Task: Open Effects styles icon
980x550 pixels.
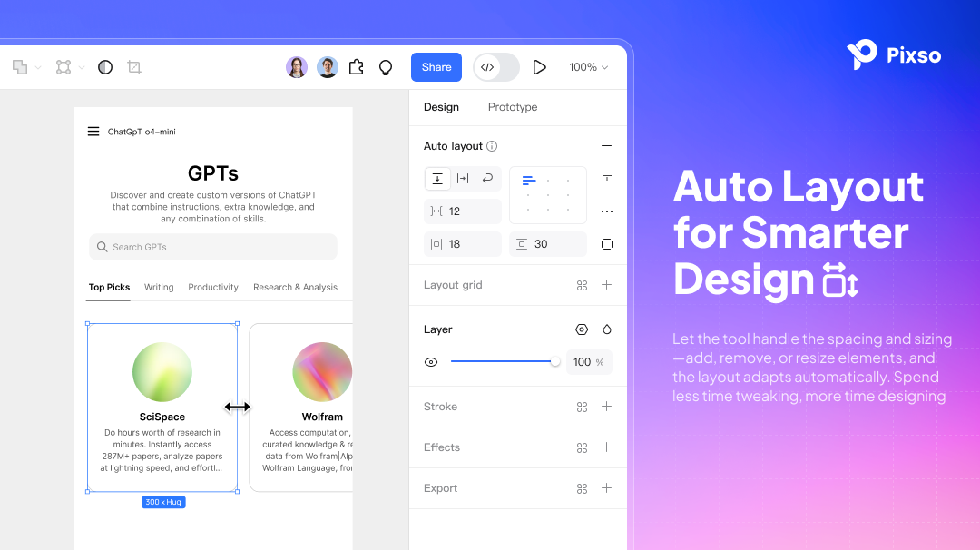Action: point(582,447)
